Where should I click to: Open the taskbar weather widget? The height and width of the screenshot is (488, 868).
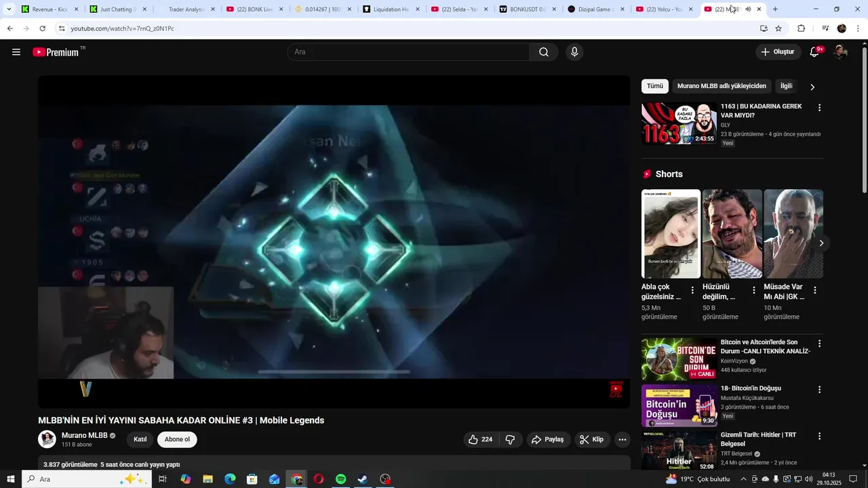(x=698, y=479)
